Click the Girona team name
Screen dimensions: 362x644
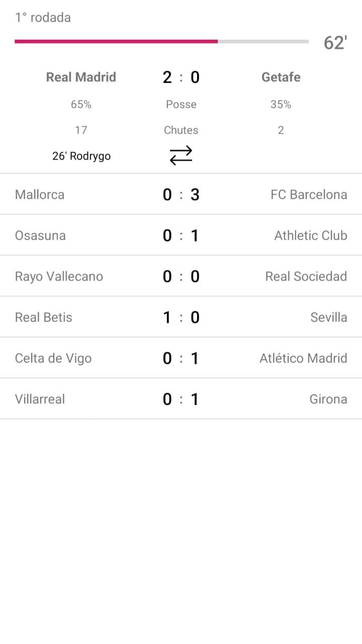(x=328, y=399)
